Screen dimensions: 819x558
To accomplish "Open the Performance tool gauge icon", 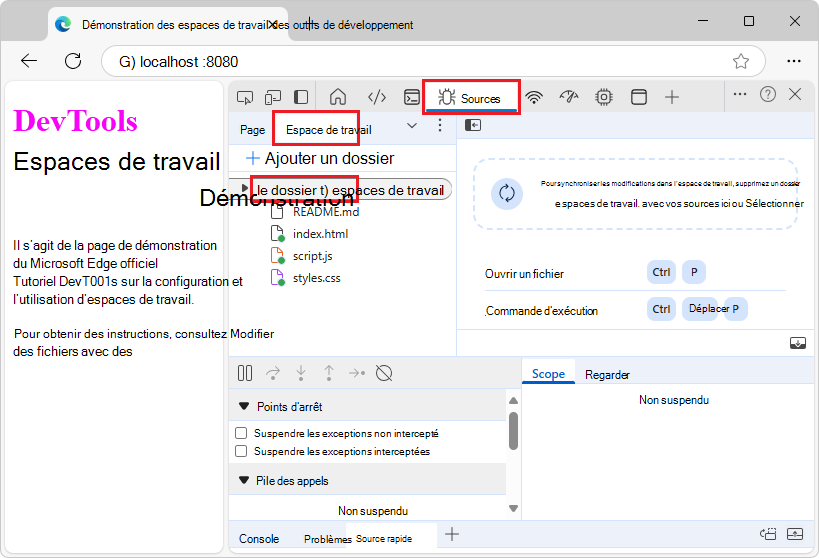I will coord(569,97).
